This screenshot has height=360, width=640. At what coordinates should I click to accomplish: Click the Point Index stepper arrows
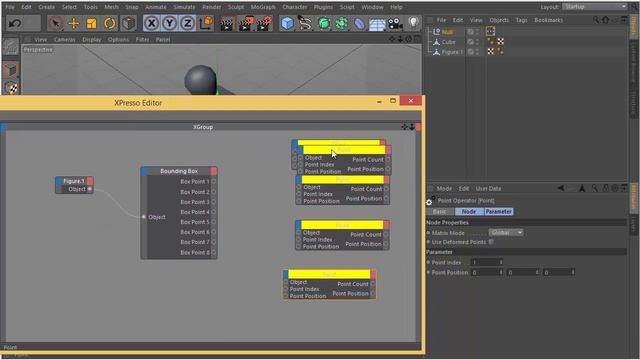tap(501, 262)
